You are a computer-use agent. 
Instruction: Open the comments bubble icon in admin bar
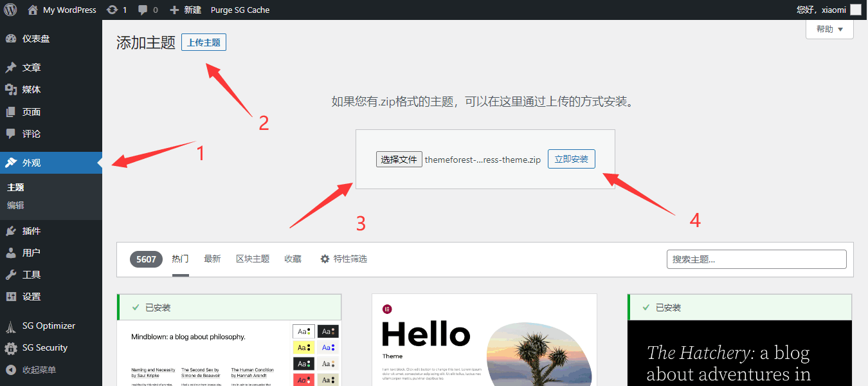tap(143, 10)
